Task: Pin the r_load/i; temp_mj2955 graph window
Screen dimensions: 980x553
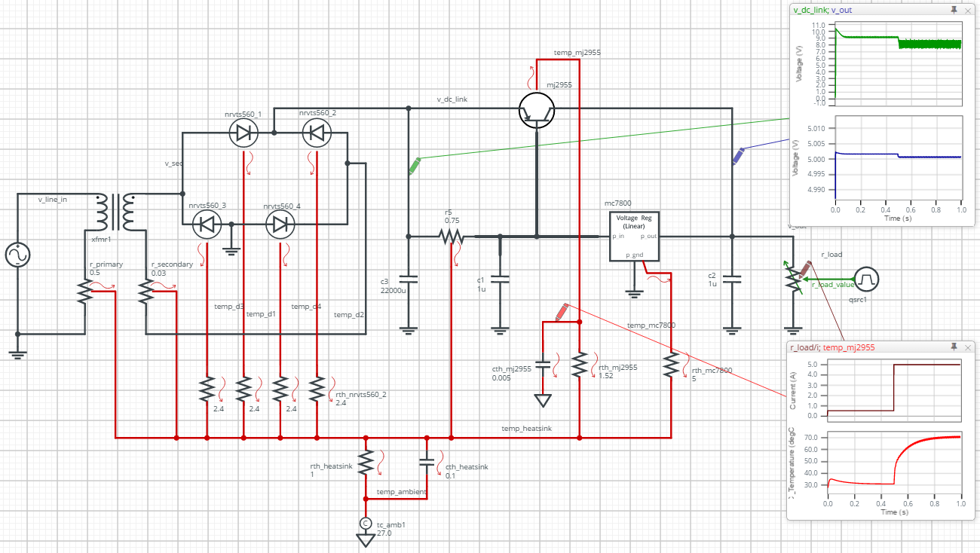Action: (x=954, y=347)
